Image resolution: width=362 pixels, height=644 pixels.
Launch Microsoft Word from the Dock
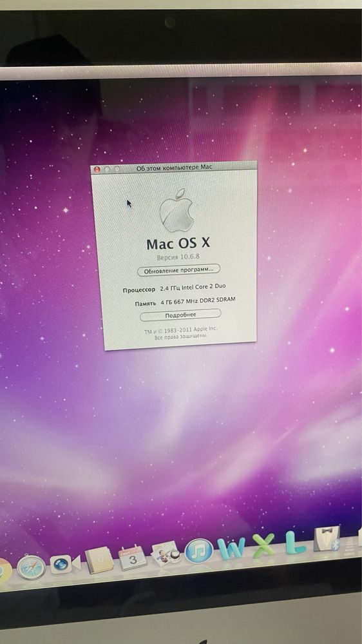click(x=231, y=548)
